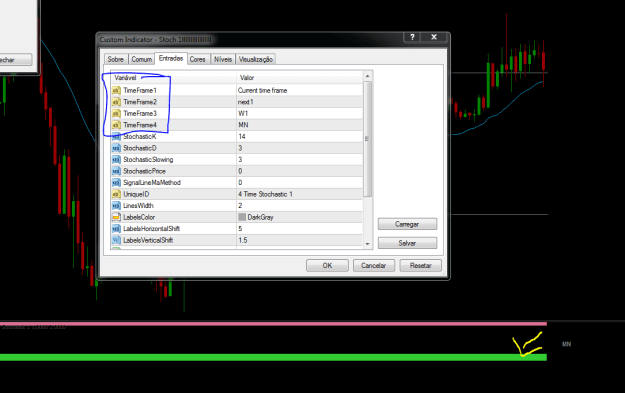Viewport: 625px width, 393px height.
Task: Click the Valor column header
Action: tap(300, 78)
